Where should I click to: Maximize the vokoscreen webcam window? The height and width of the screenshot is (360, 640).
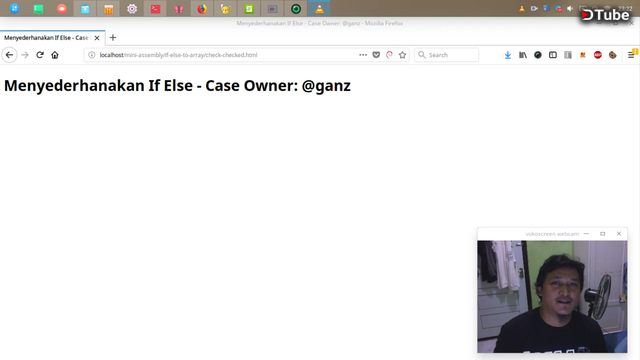point(602,233)
